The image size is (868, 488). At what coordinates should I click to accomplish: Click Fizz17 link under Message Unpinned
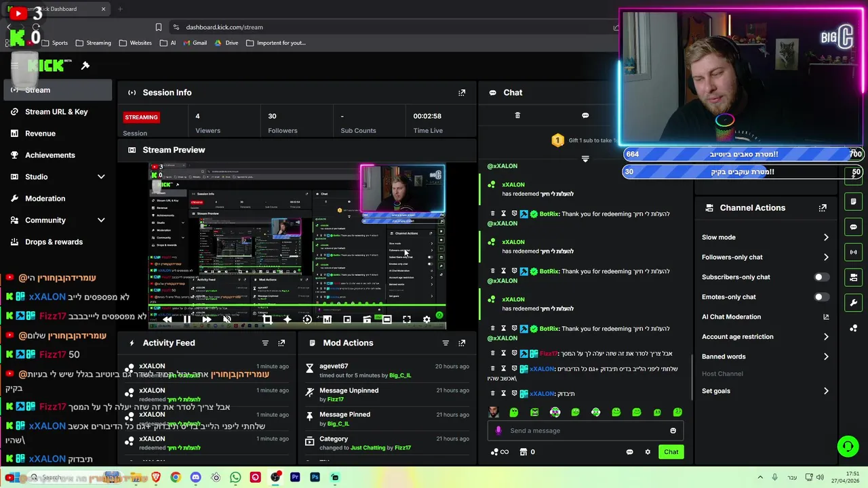(x=335, y=399)
